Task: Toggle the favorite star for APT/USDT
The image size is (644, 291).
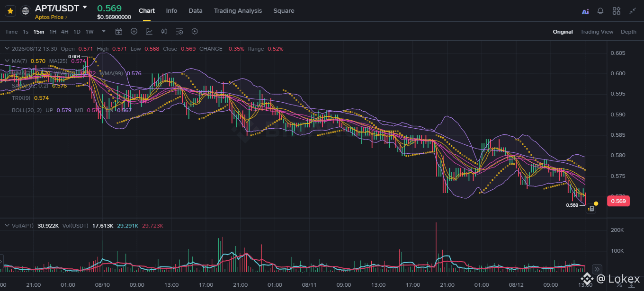Action: (10, 10)
